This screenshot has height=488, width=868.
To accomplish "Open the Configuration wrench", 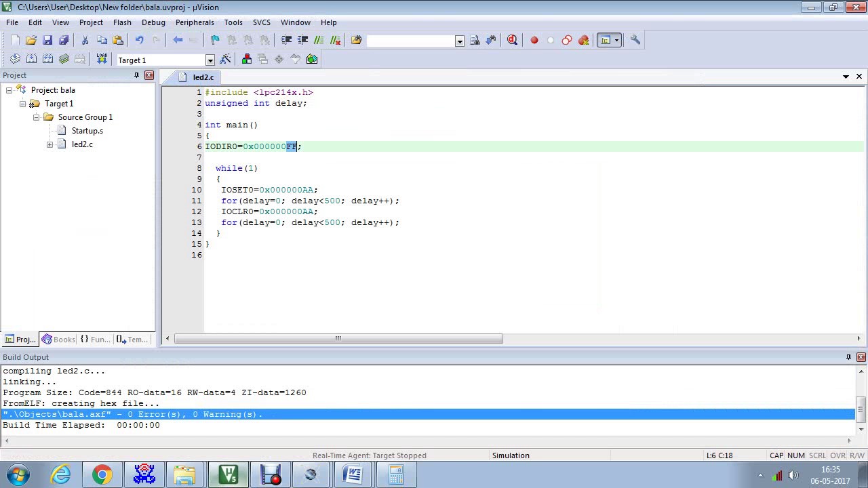I will click(635, 40).
